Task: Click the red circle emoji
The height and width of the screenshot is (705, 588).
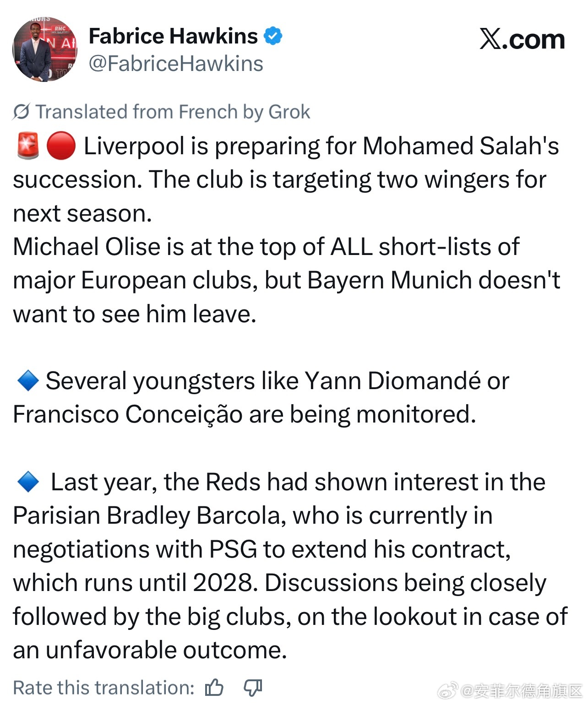Action: (61, 146)
